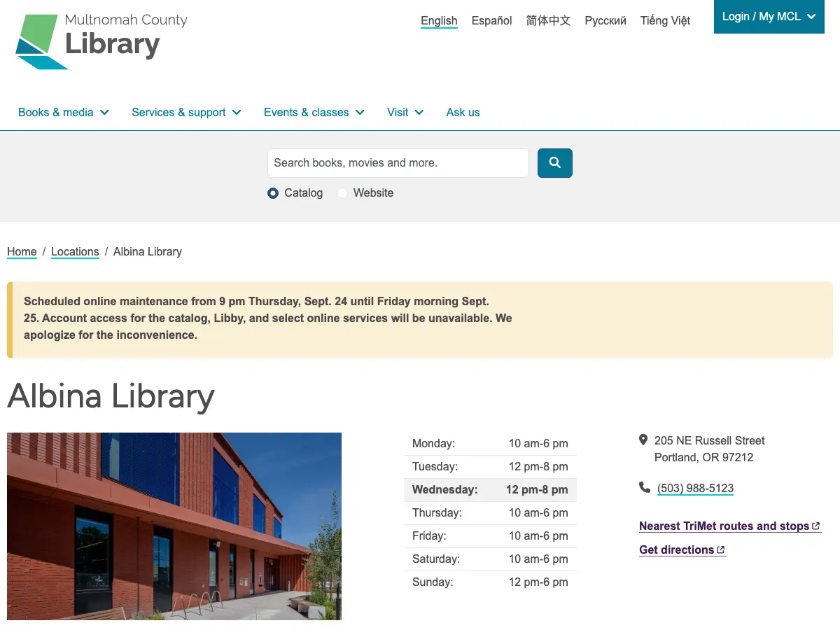Open the Login / My MCL dropdown
The height and width of the screenshot is (630, 840).
769,17
